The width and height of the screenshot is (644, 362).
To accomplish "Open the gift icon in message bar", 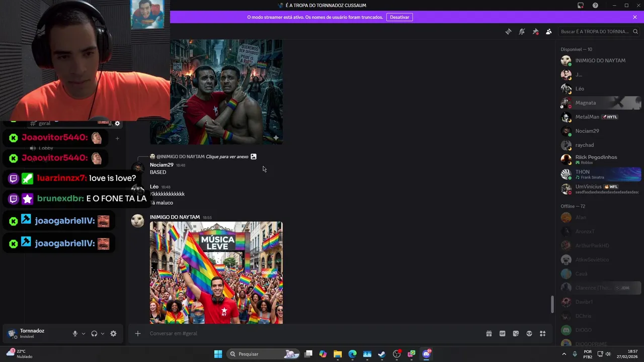I will 489,333.
